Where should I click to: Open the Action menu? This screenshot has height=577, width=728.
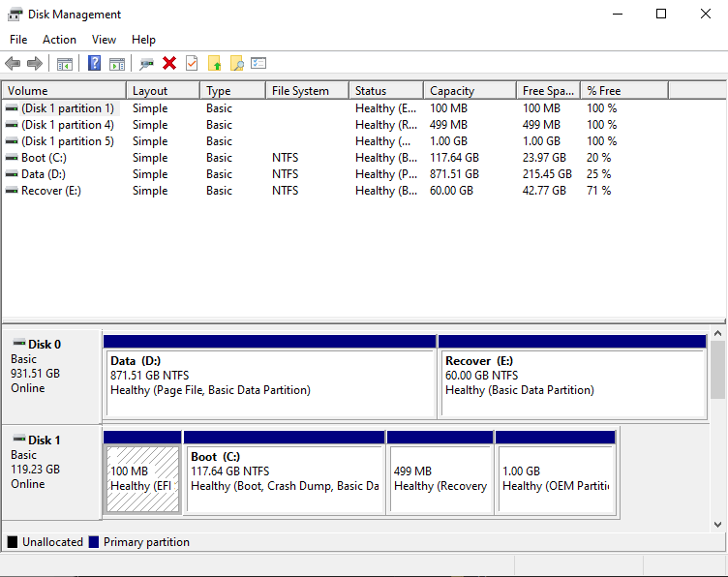click(59, 40)
